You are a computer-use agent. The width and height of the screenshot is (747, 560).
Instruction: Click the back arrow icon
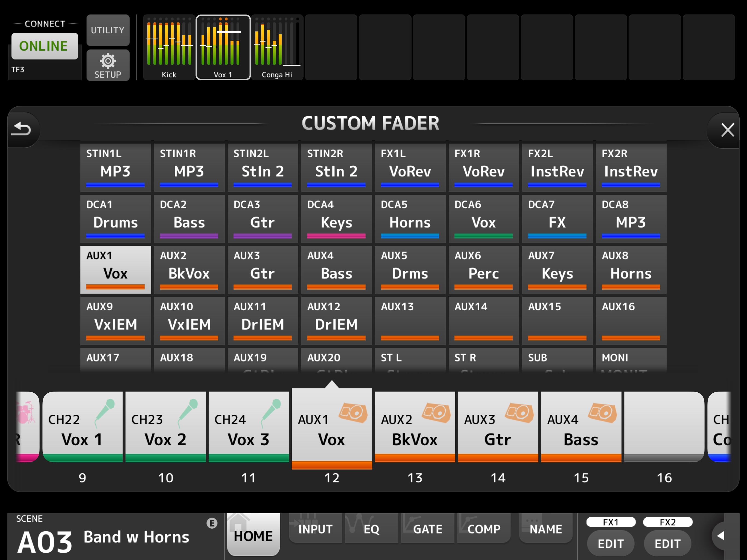click(21, 129)
